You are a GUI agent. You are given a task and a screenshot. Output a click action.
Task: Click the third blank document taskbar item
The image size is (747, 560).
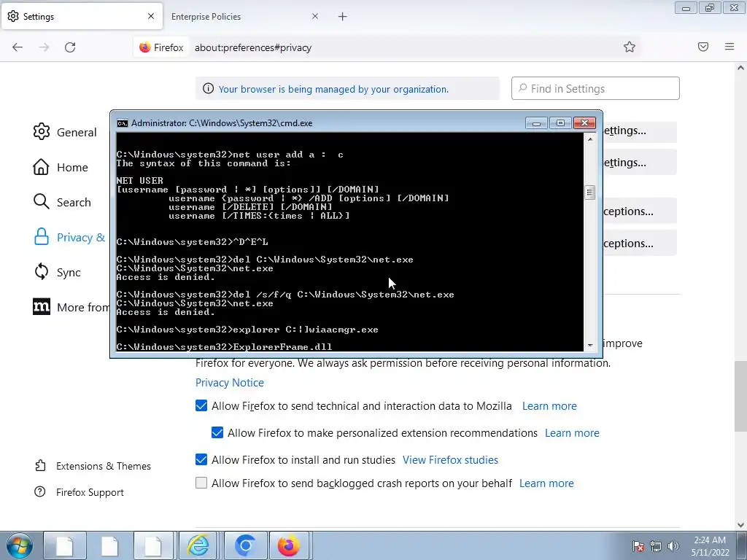point(153,545)
